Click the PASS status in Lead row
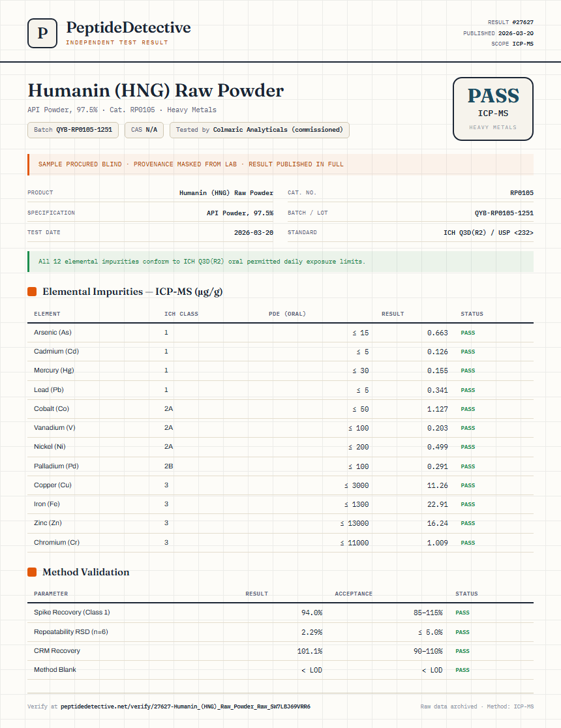The image size is (561, 728). [x=468, y=390]
